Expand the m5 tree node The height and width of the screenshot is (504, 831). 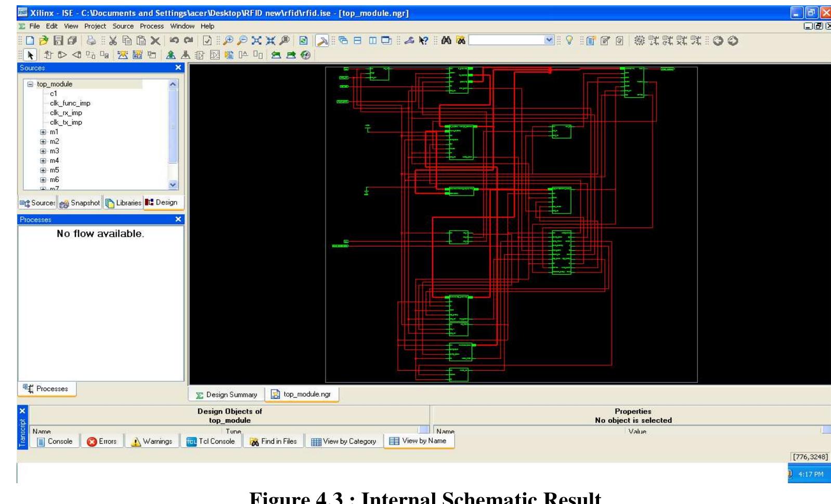pos(43,170)
